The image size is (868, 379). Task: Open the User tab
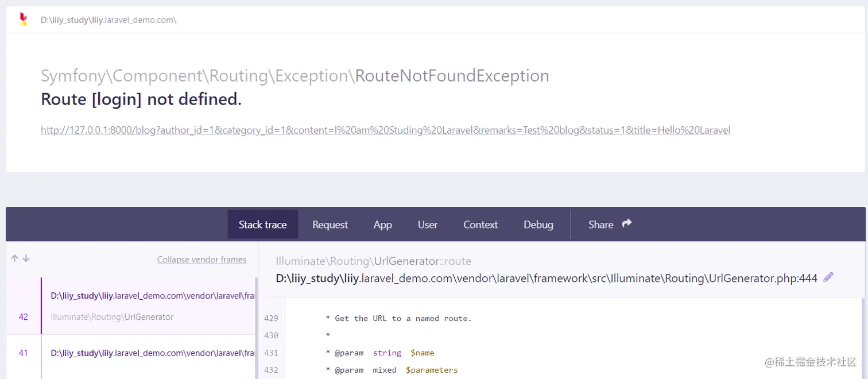pos(428,225)
